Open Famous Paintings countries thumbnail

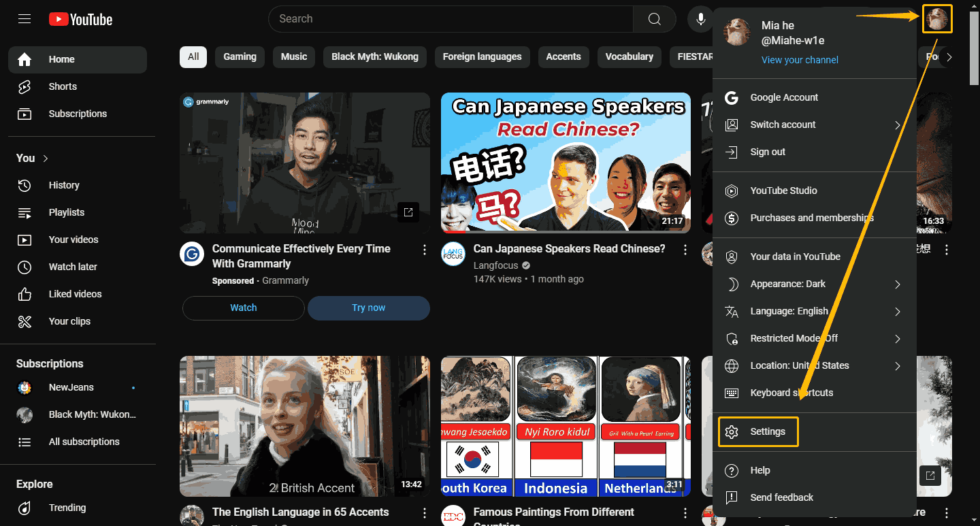566,426
